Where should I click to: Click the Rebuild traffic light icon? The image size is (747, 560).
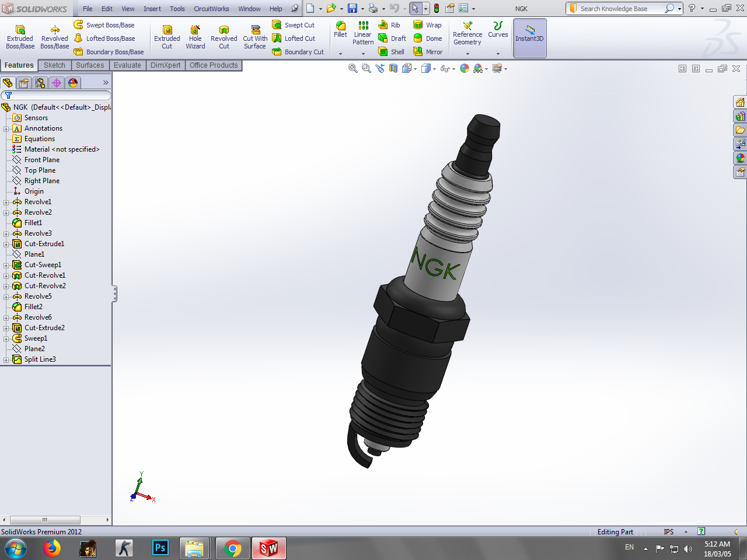coord(436,9)
